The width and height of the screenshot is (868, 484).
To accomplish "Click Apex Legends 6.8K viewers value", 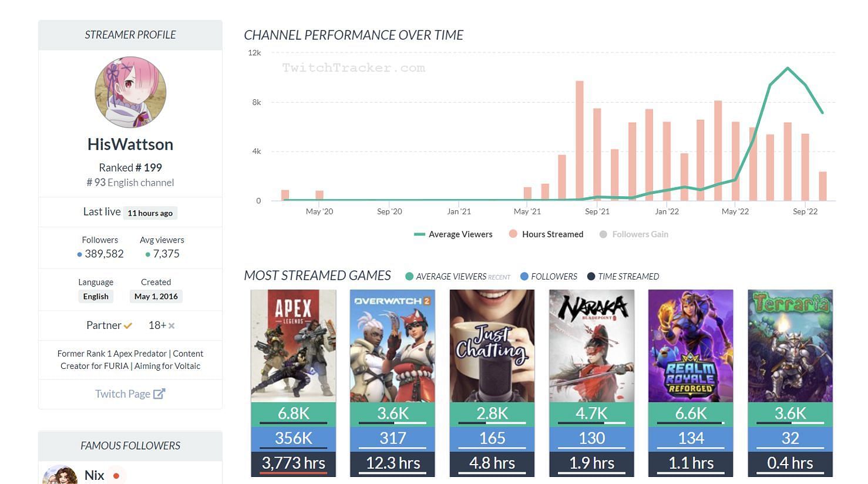I will point(294,414).
